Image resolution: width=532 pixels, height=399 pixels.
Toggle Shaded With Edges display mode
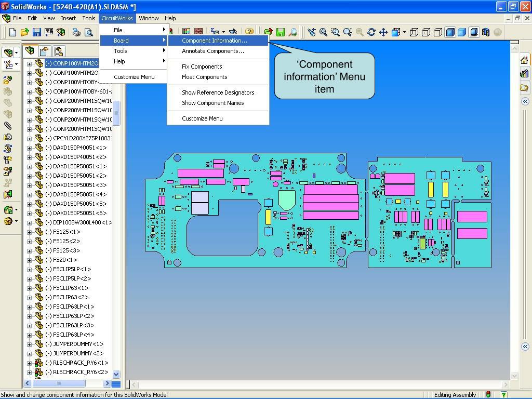450,32
